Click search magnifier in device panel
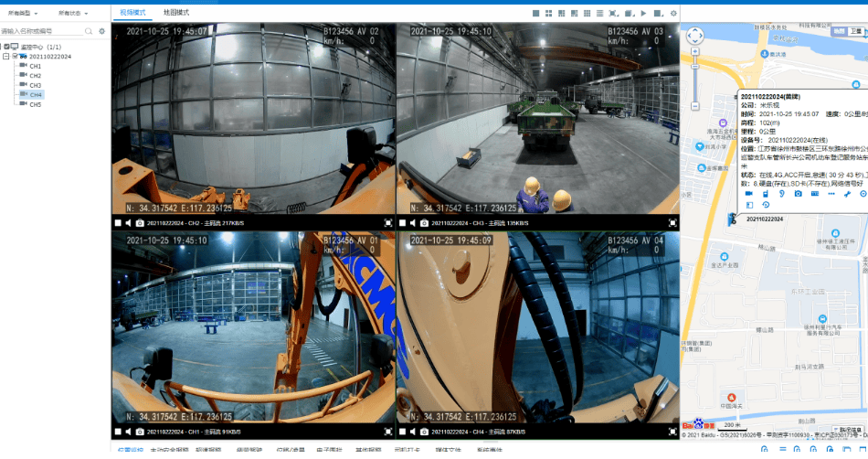The image size is (868, 459). (89, 31)
